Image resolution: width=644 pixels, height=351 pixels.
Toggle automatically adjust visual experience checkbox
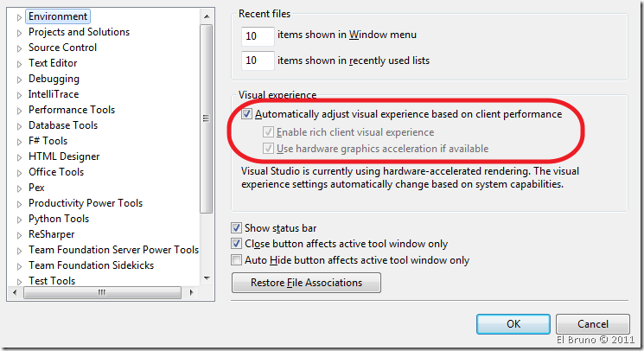point(247,114)
